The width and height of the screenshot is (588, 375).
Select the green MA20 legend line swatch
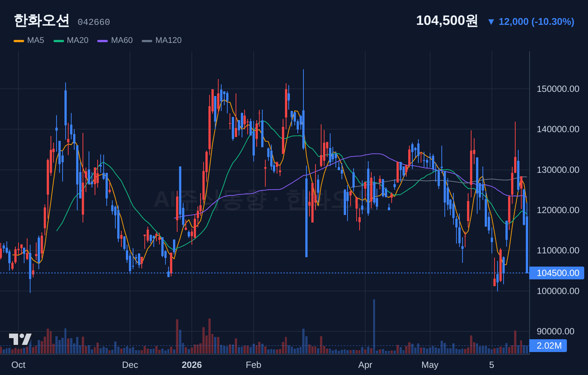[59, 41]
